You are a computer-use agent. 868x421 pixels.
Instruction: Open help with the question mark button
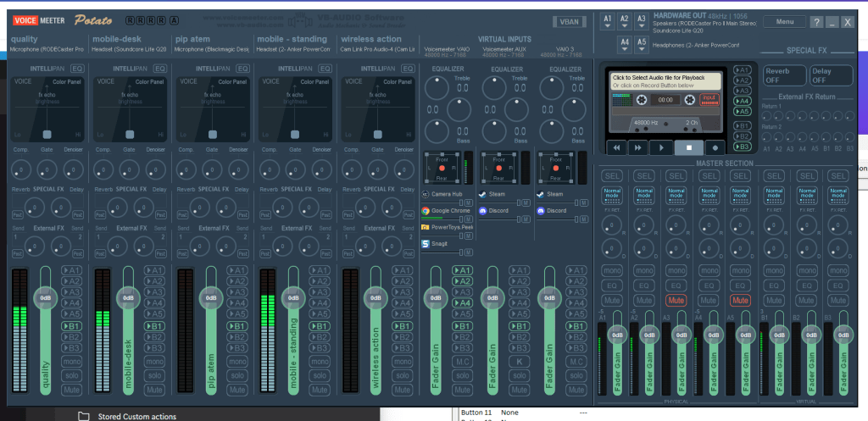816,22
